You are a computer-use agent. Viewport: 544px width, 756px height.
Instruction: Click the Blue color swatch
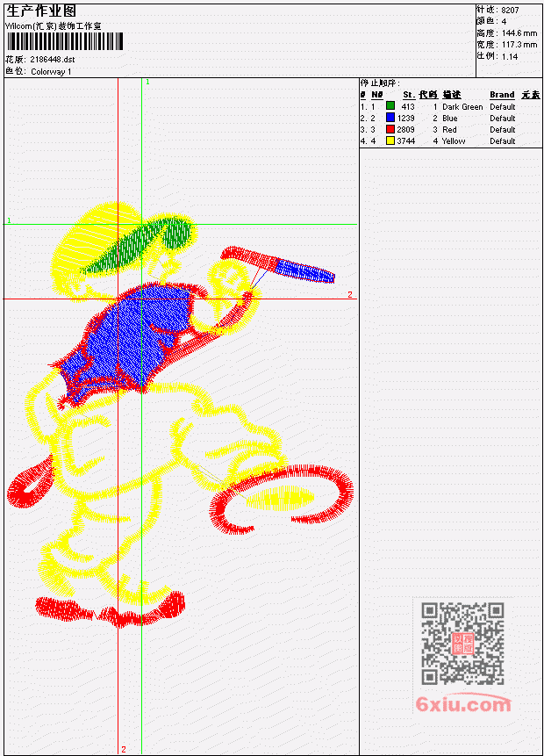390,118
